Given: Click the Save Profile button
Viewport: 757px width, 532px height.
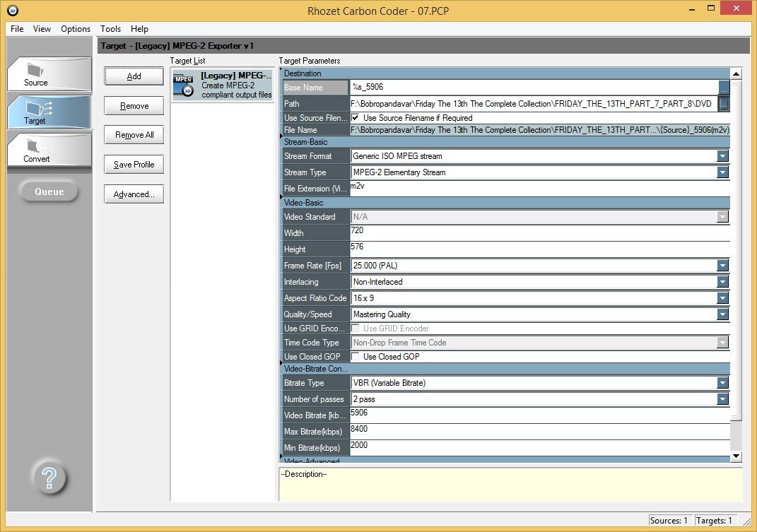Looking at the screenshot, I should 134,165.
